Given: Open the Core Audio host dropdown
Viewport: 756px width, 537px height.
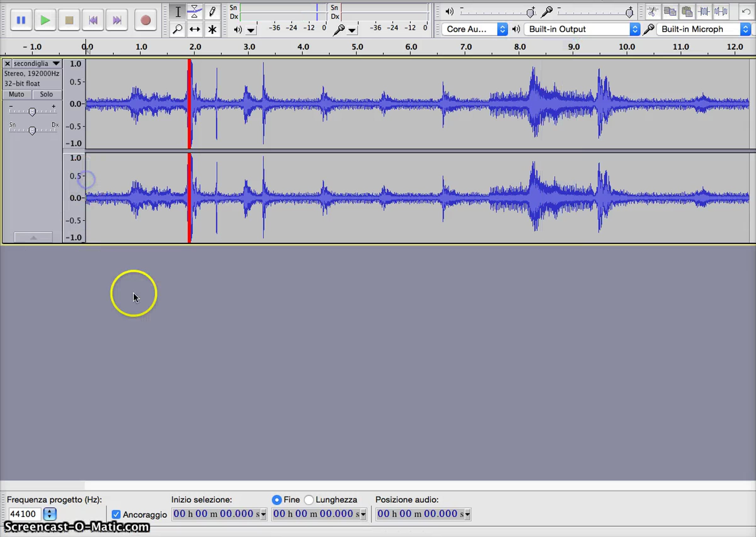Looking at the screenshot, I should pyautogui.click(x=475, y=29).
